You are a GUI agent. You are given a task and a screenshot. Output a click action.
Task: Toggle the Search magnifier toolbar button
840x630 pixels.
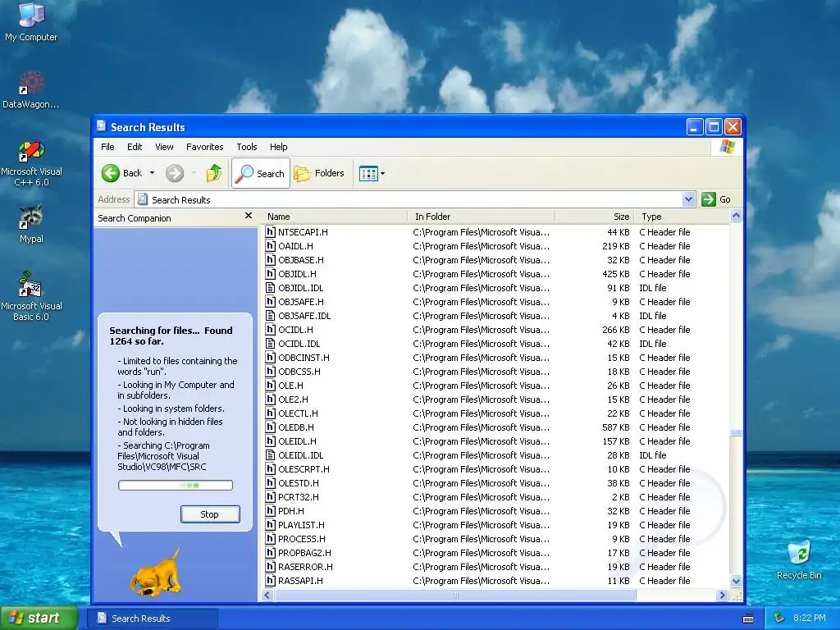click(261, 173)
